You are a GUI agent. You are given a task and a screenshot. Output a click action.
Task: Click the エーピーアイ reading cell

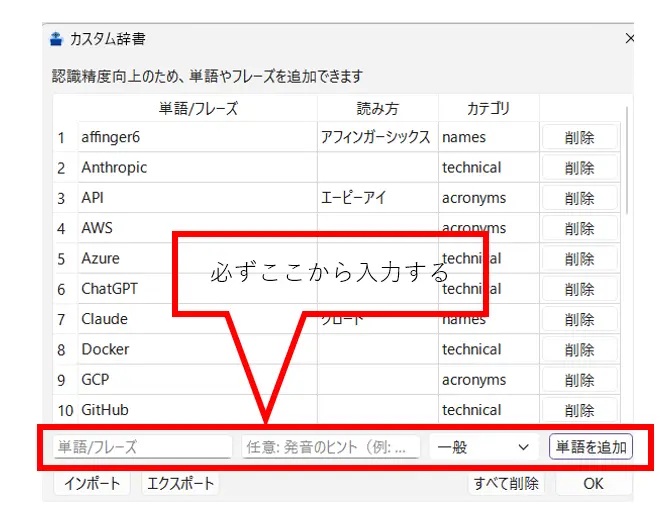[378, 198]
